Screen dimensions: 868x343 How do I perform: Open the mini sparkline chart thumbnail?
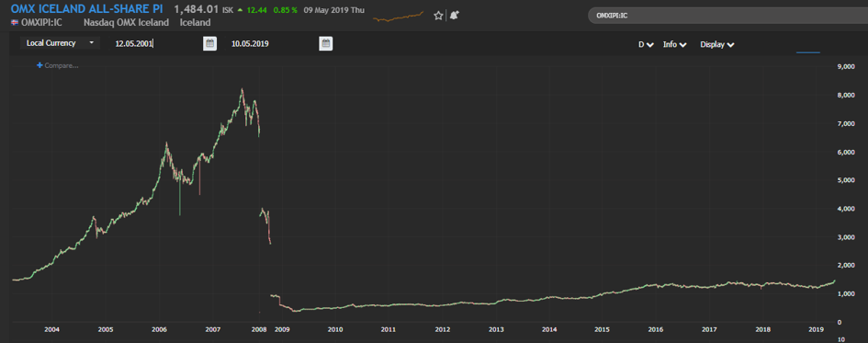click(398, 16)
